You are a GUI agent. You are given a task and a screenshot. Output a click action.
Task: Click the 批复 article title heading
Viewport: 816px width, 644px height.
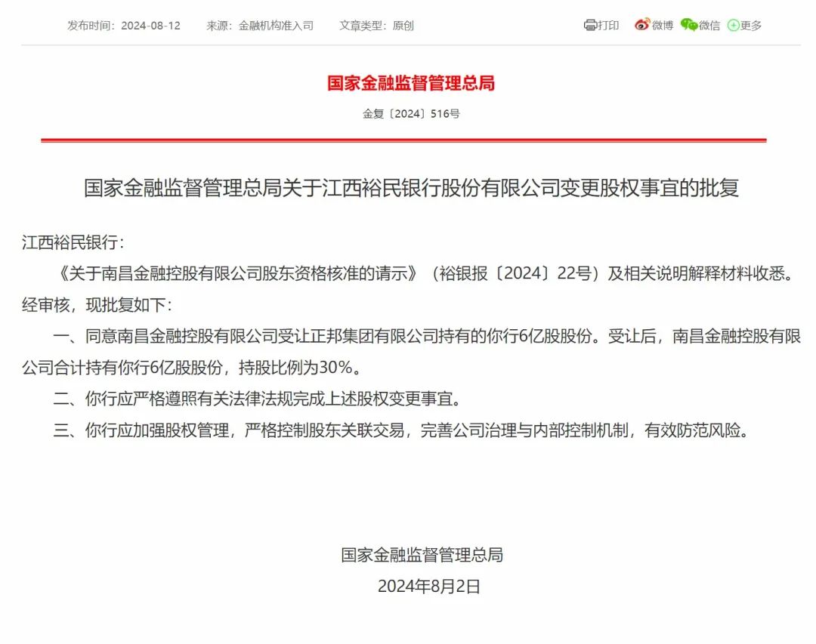point(411,188)
